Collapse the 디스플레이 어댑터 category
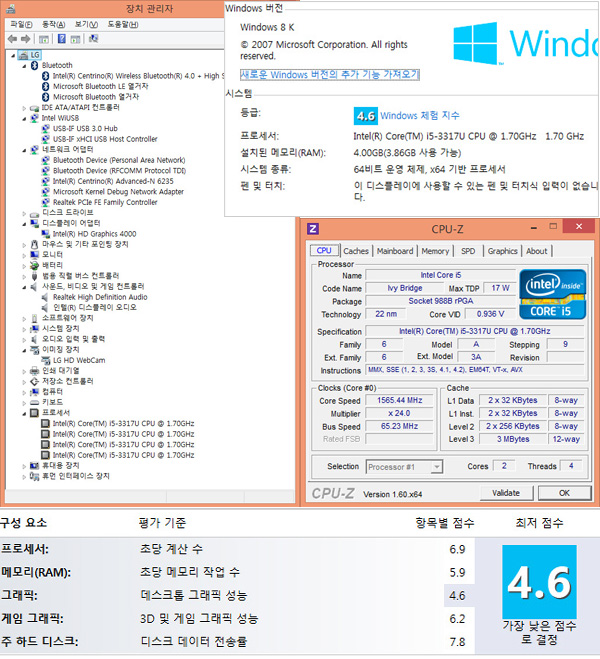The image size is (600, 659). pos(24,224)
